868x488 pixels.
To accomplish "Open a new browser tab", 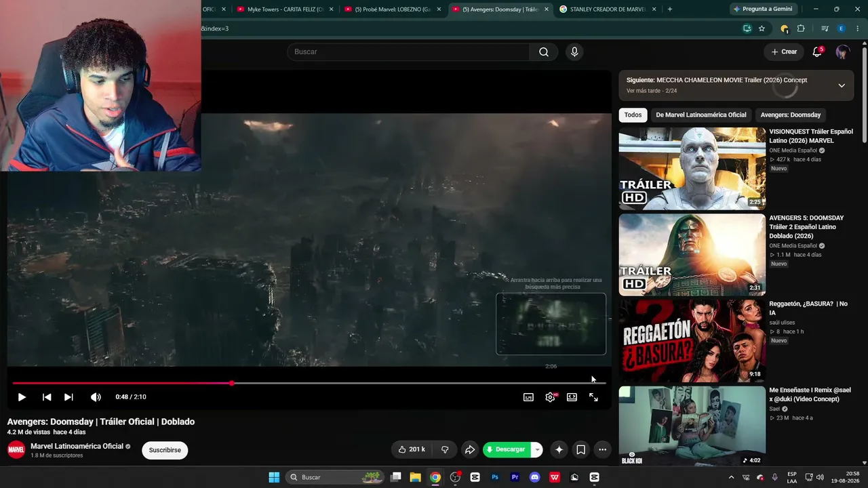I will click(670, 9).
